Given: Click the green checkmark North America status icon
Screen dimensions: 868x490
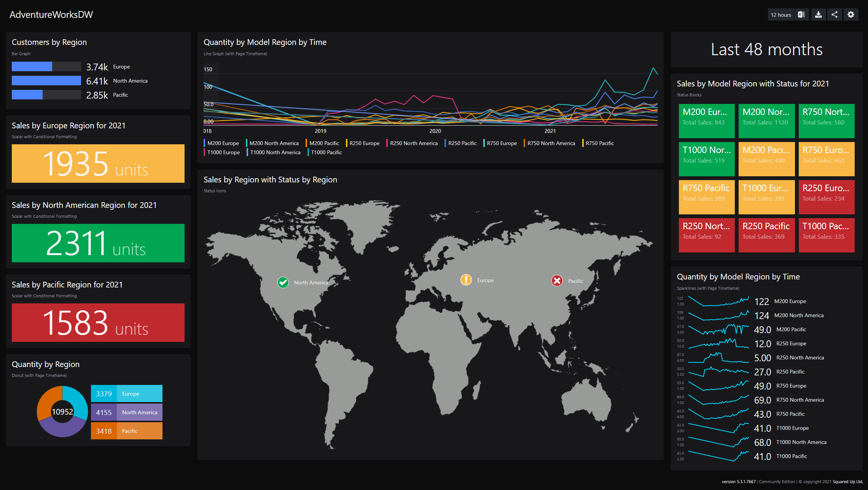Looking at the screenshot, I should (x=283, y=283).
